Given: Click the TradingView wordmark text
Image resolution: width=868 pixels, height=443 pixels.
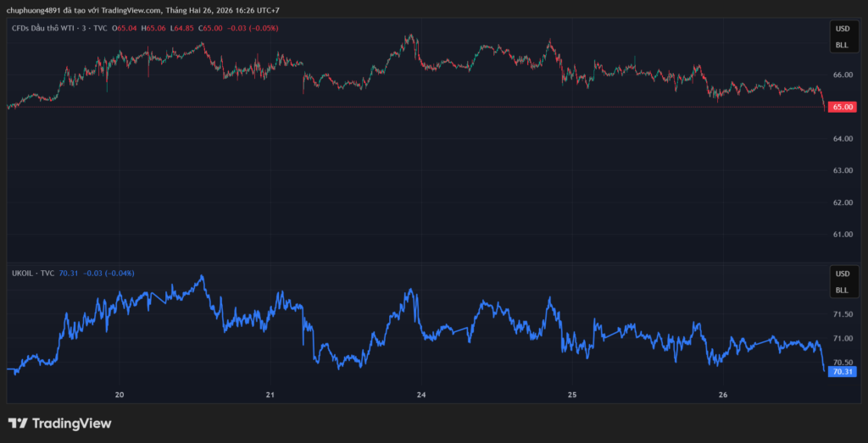Looking at the screenshot, I should 71,423.
